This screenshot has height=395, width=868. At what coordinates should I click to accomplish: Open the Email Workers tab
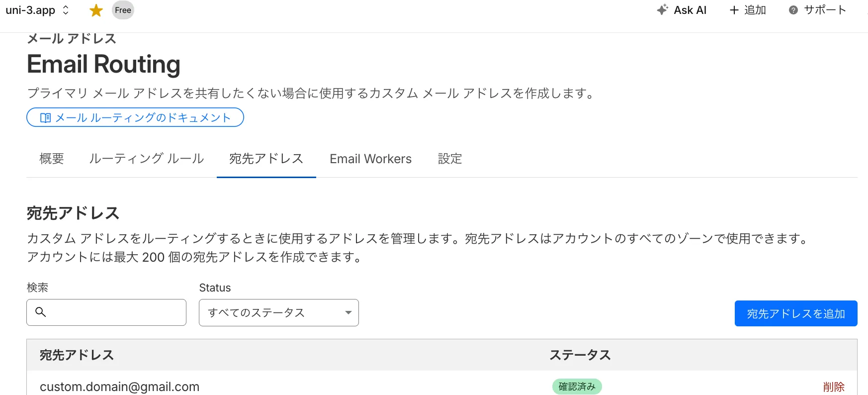tap(371, 159)
